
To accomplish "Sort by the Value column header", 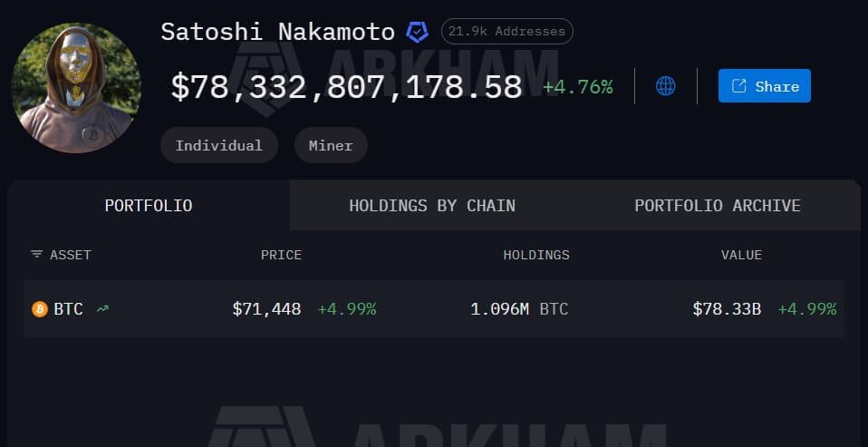I will [x=741, y=255].
